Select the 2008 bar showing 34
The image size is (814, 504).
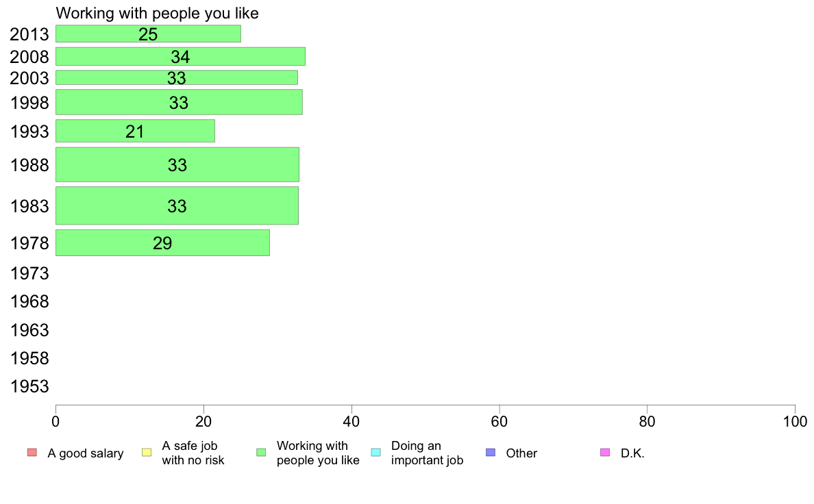point(180,57)
